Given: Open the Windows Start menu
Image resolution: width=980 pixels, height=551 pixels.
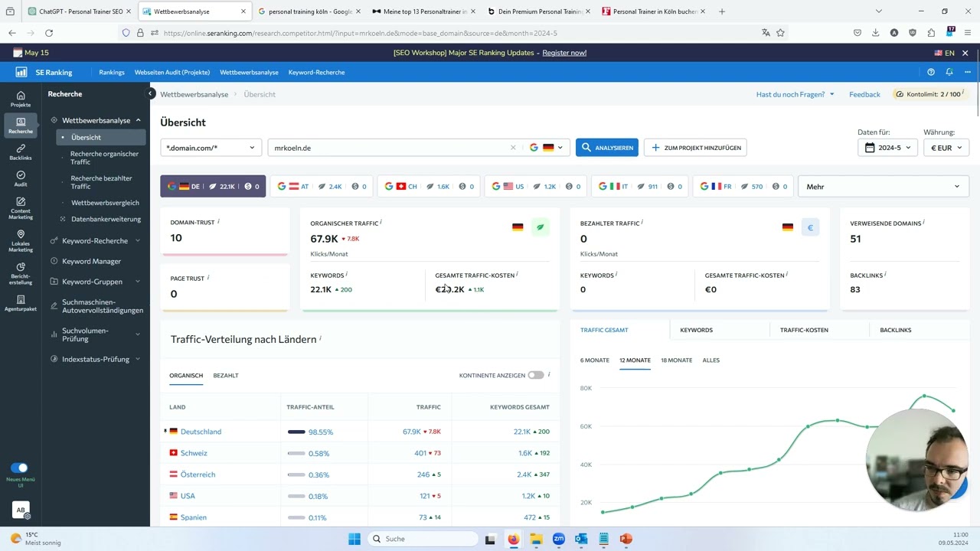Looking at the screenshot, I should (x=354, y=539).
